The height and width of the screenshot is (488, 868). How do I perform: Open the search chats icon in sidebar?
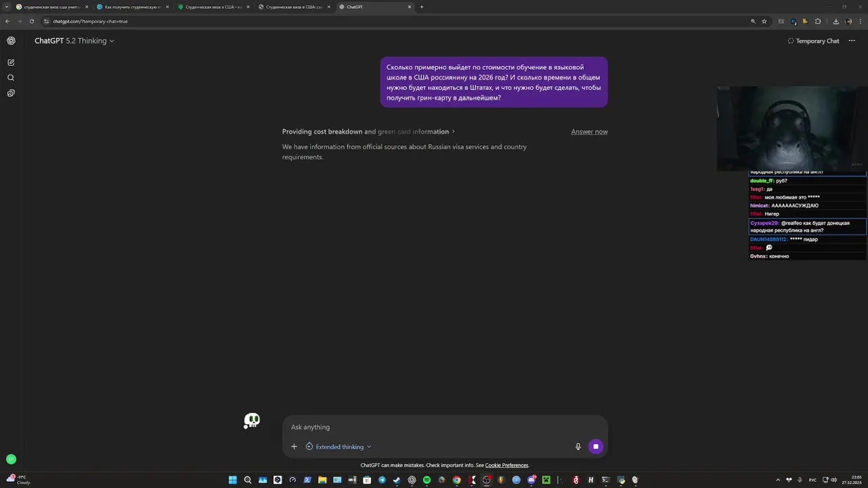point(11,78)
